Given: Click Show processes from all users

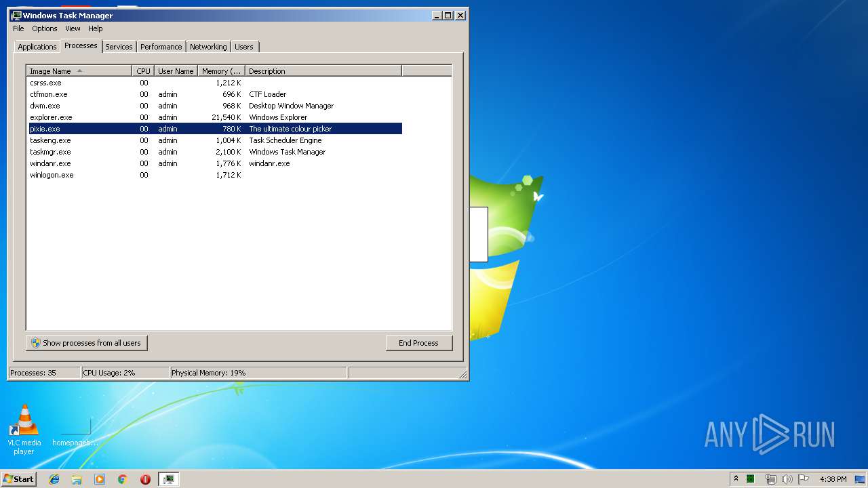Looking at the screenshot, I should 87,343.
